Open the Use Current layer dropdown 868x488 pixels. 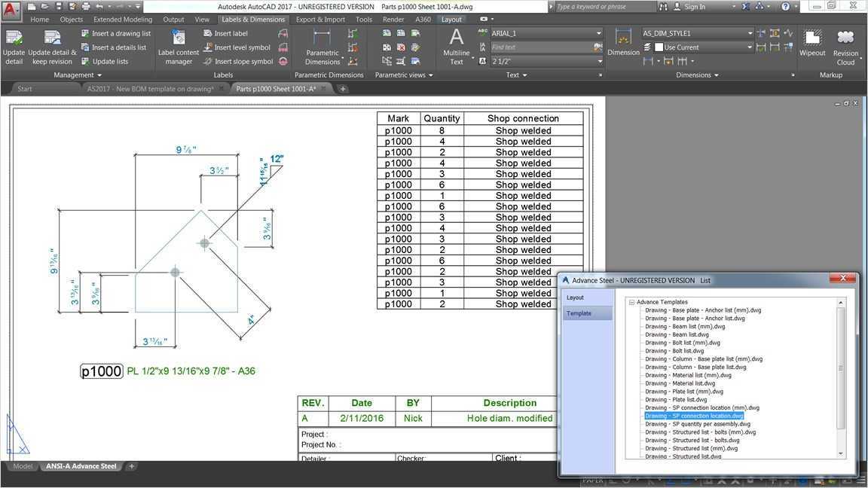[750, 47]
